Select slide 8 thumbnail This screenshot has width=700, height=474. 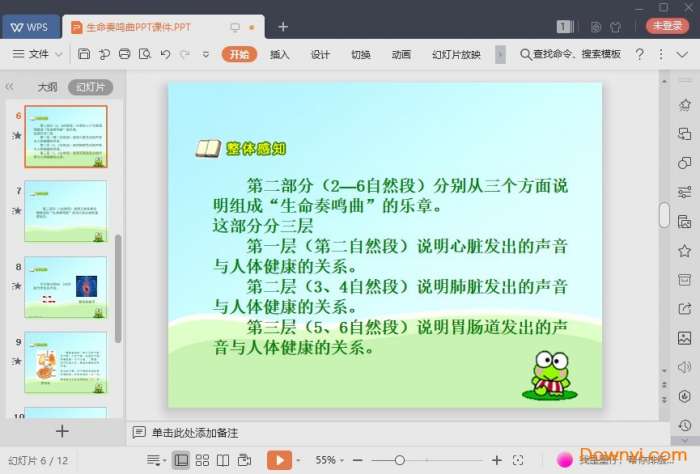pyautogui.click(x=66, y=287)
